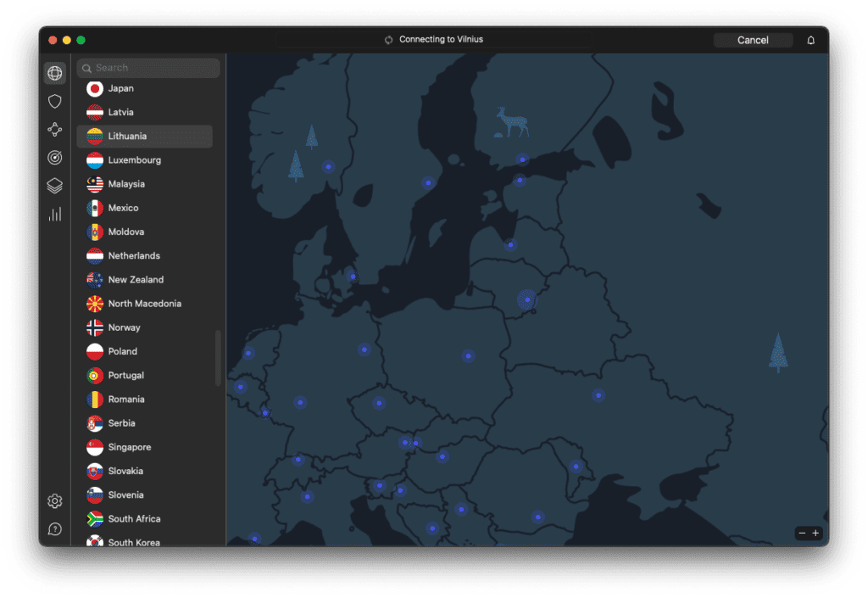Open the shield Threat Protection icon

pos(55,101)
